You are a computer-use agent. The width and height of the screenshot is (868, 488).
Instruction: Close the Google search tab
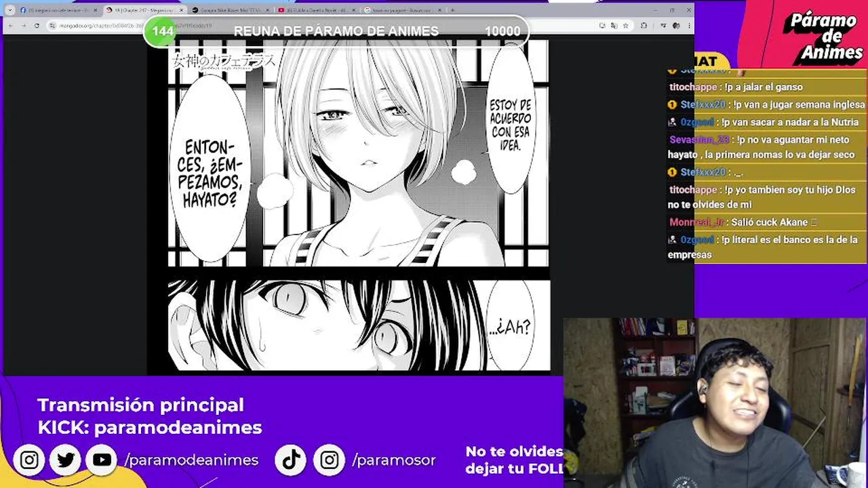tap(439, 10)
